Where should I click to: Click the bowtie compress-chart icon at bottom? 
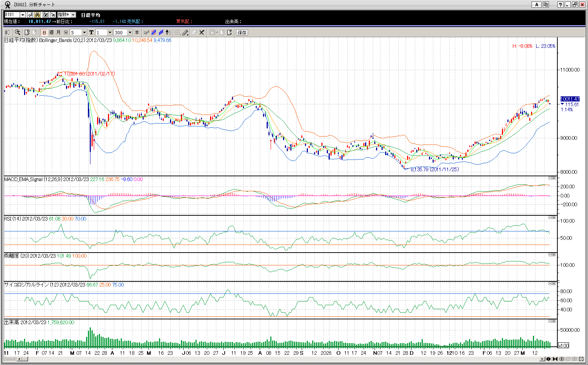point(555,359)
